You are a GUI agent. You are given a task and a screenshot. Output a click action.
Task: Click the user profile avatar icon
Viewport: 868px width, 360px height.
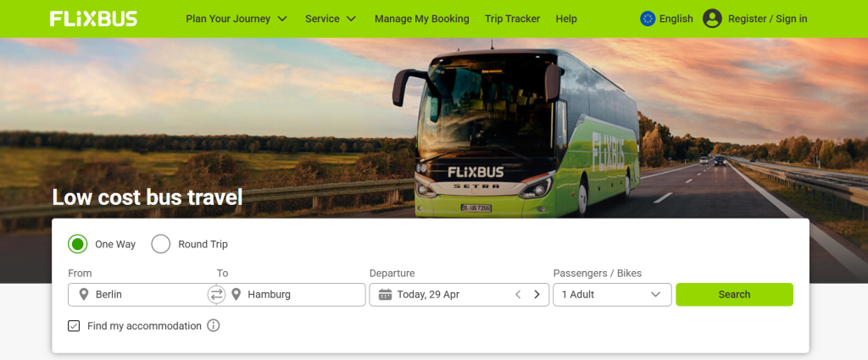tap(712, 19)
